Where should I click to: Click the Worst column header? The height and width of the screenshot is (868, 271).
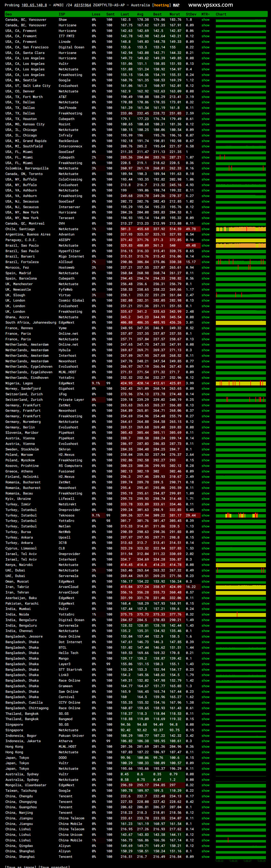point(174,14)
